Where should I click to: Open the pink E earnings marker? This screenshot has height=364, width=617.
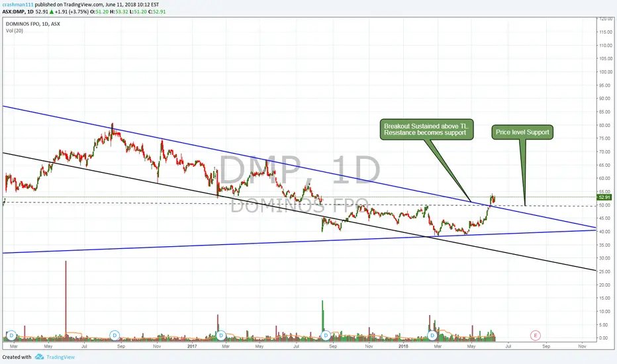(535, 336)
